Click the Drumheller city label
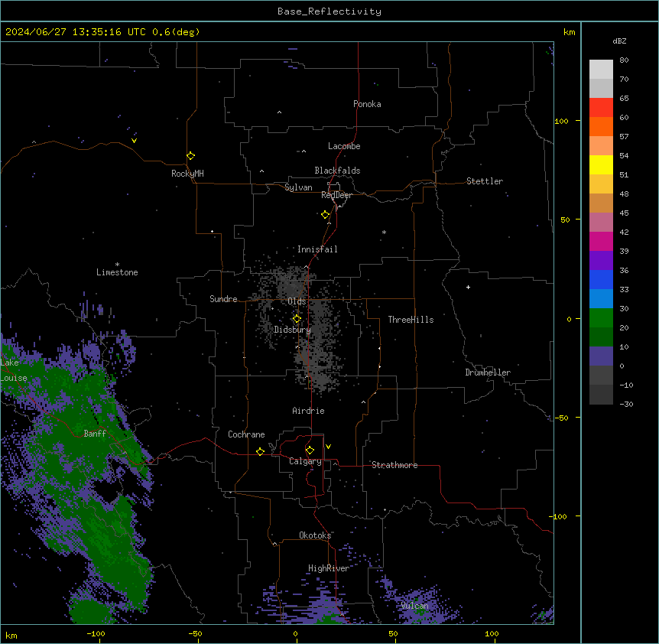Image resolution: width=659 pixels, height=644 pixels. [x=488, y=372]
